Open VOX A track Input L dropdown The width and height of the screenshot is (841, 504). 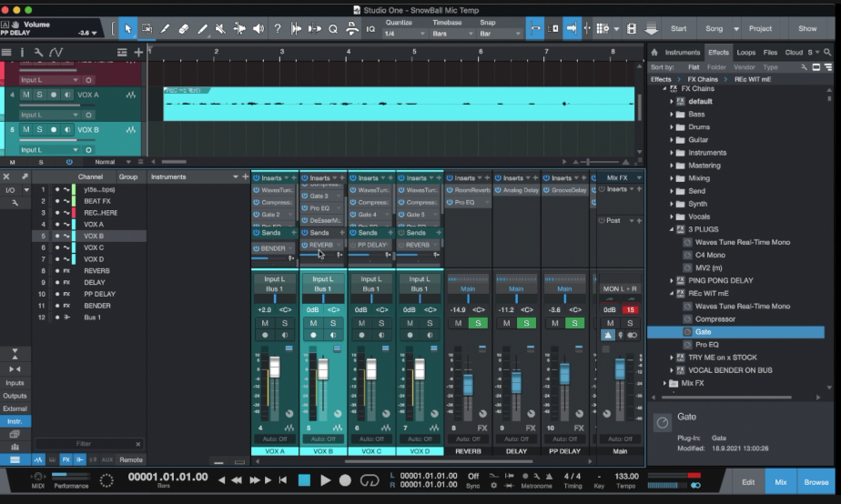49,115
